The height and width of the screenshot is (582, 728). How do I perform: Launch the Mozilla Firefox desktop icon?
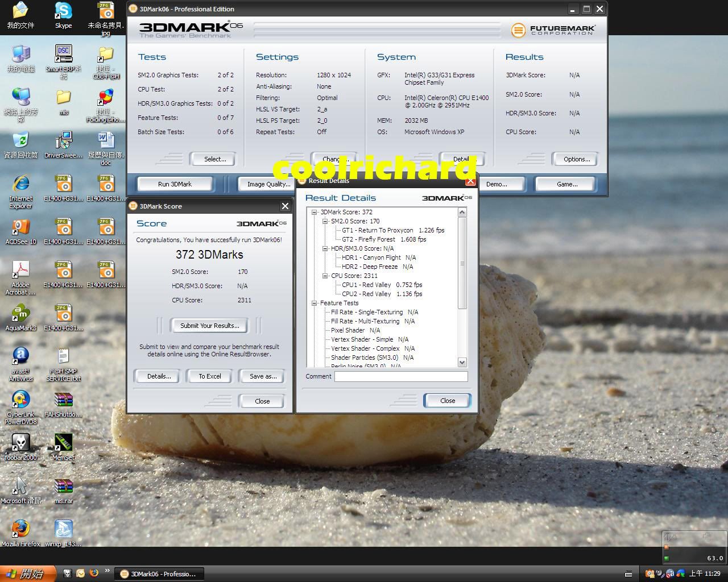click(20, 534)
